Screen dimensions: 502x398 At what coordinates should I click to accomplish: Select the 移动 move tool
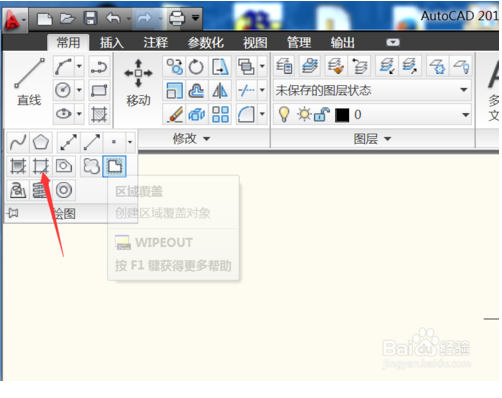pos(138,83)
